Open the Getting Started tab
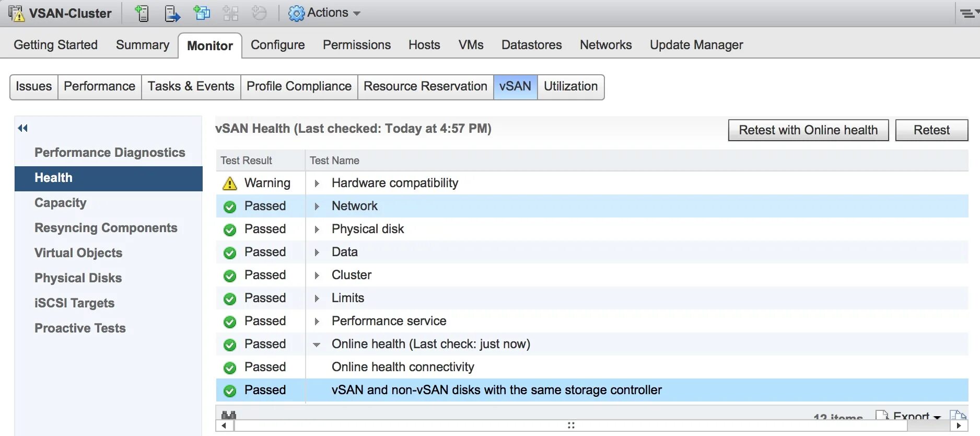This screenshot has height=436, width=980. 55,45
